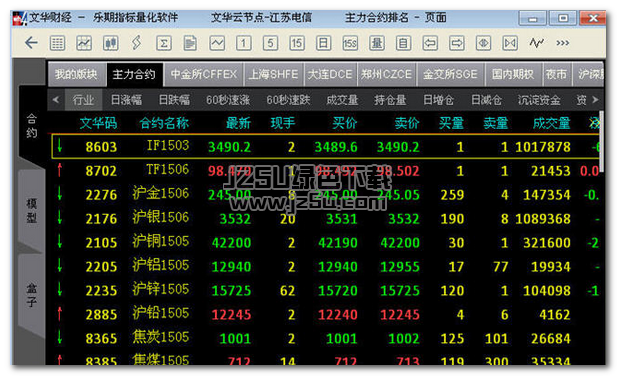Screen dimensions: 617x376
Task: Click the volume (量) toolbar icon
Action: tap(377, 43)
